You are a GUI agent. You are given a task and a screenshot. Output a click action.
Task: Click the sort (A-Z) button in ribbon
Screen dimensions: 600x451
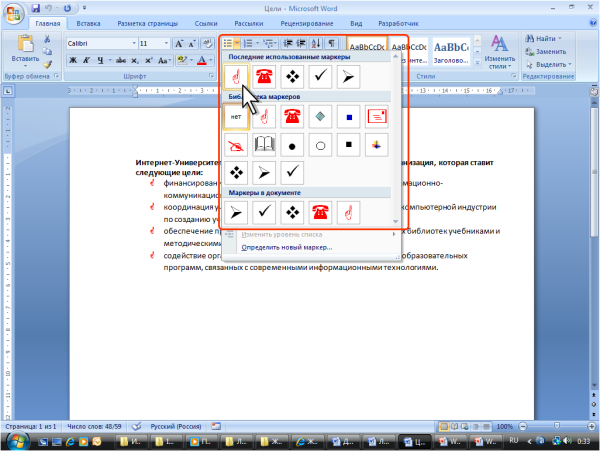[317, 44]
